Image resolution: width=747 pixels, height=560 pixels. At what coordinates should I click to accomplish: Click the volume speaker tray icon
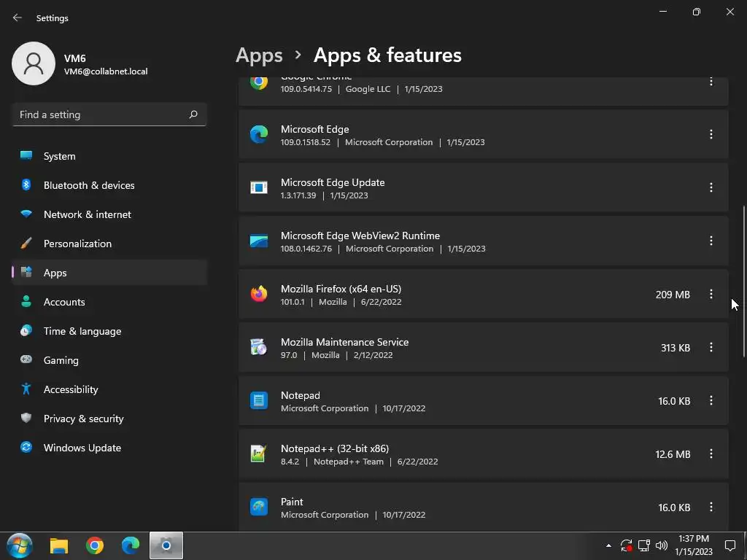point(661,545)
